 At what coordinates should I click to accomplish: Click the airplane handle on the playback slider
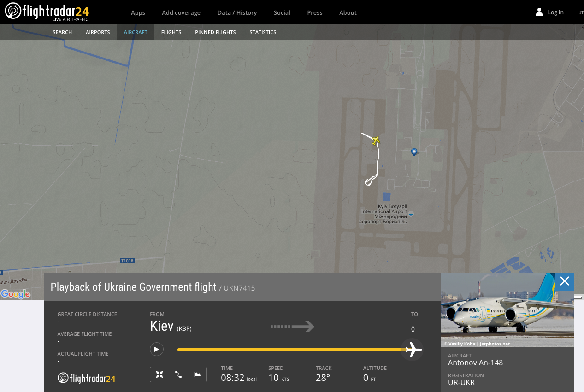point(413,350)
